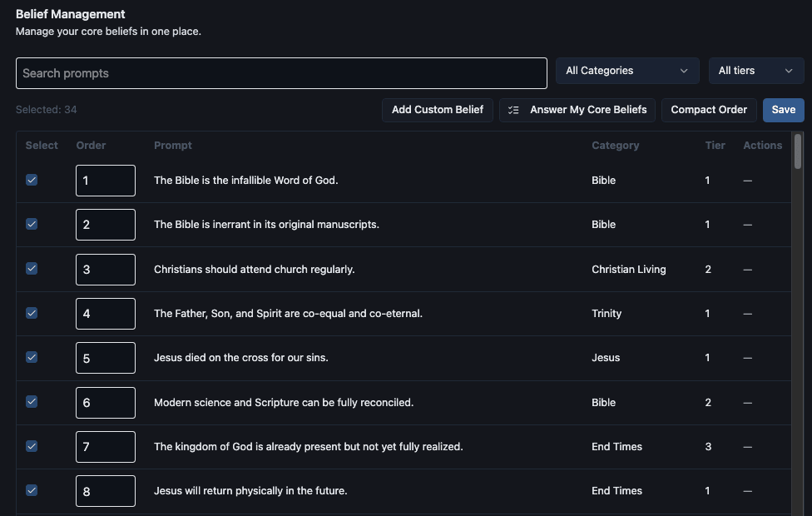Click 'Modern science and Scripture can be fully reconciled.'
This screenshot has height=516, width=812.
coord(283,403)
